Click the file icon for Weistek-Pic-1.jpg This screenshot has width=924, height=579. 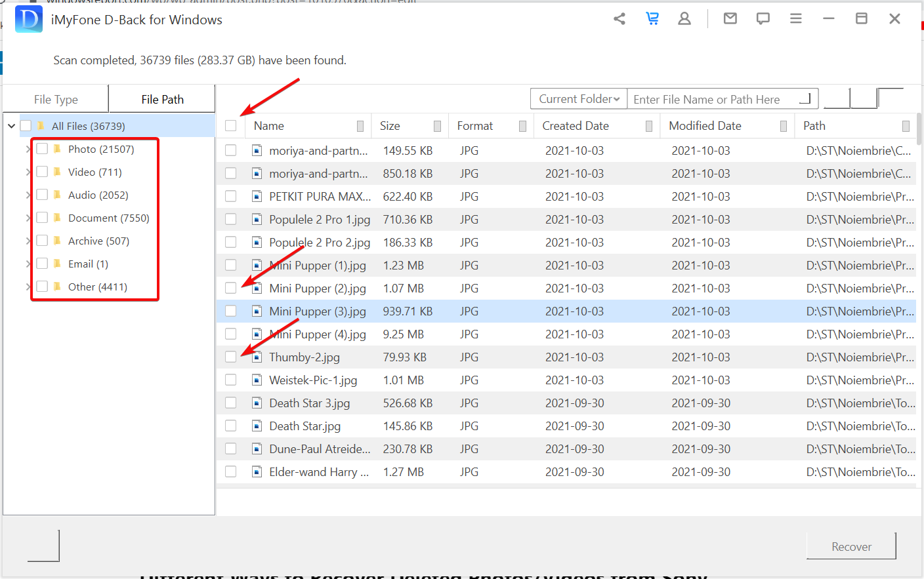click(x=257, y=380)
